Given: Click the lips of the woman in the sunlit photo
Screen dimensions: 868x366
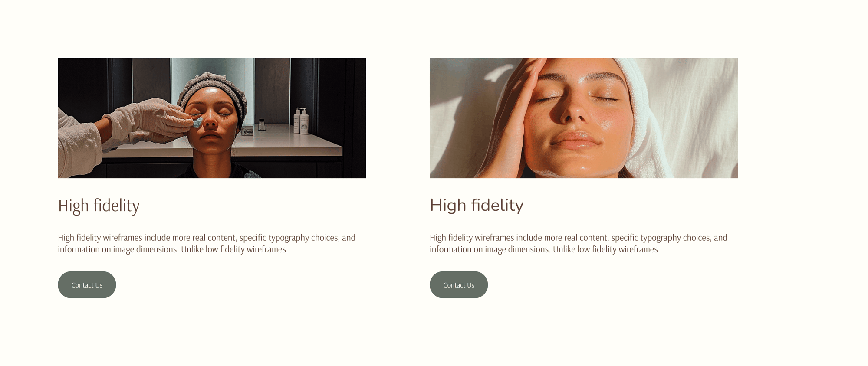Looking at the screenshot, I should click(x=575, y=140).
